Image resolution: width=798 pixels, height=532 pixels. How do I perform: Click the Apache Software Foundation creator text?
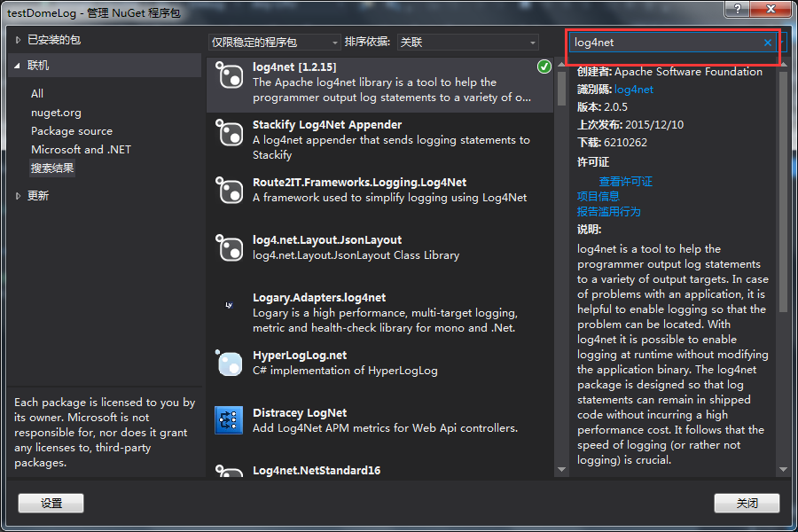pos(689,72)
